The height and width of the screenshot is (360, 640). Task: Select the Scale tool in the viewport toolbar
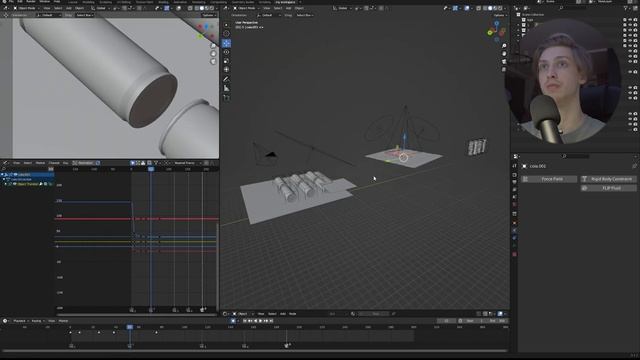[x=227, y=61]
